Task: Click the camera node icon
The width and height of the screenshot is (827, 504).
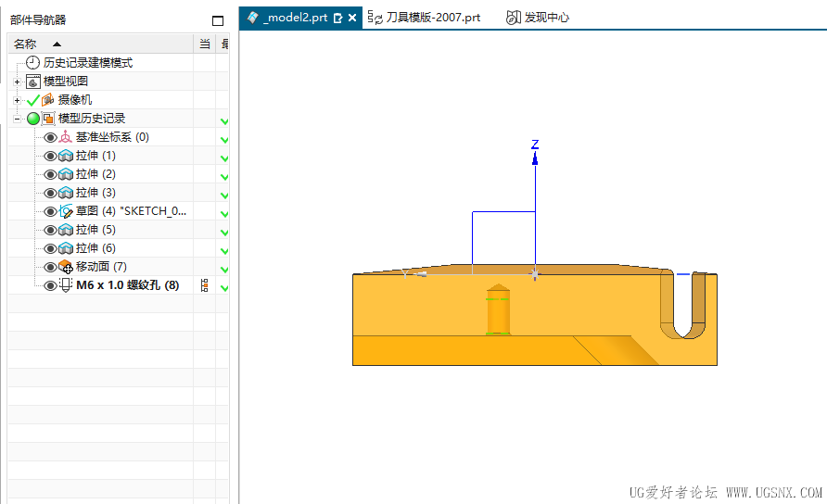Action: tap(48, 100)
